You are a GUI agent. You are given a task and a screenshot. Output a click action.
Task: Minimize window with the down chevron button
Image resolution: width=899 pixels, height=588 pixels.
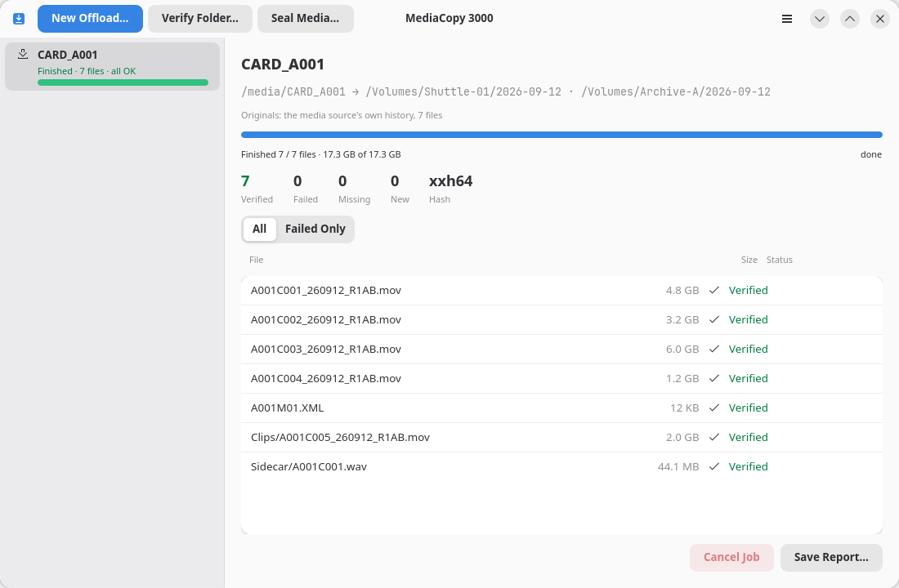[819, 19]
